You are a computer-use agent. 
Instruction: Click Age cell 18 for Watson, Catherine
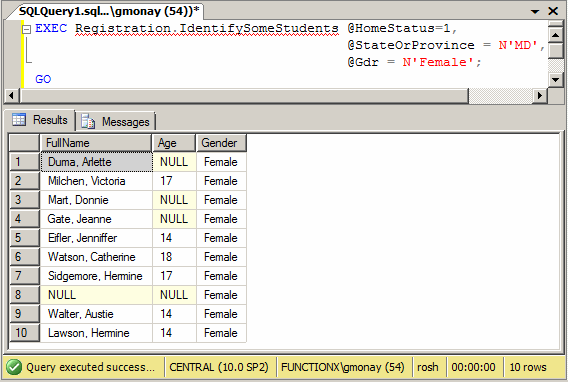tap(174, 257)
